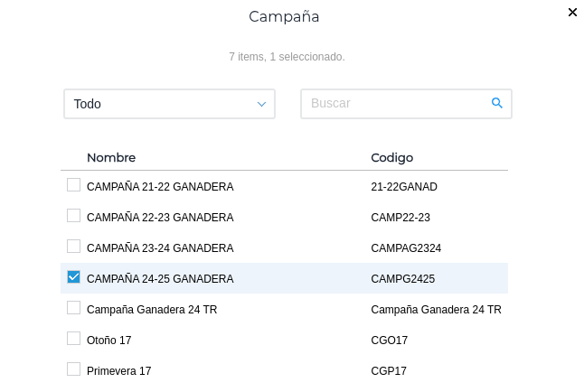Screen dimensions: 584x392
Task: Uncheck CAMPAÑA 24-25 GANADERA checkbox
Action: [x=74, y=277]
